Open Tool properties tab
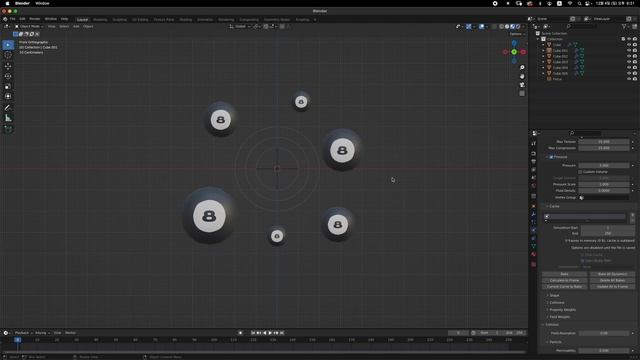The image size is (640, 360). coord(533,143)
